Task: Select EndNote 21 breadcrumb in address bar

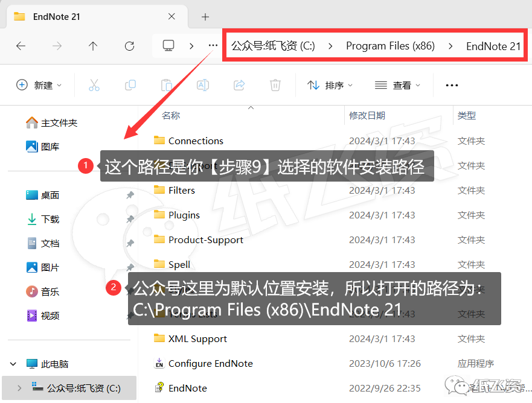Action: [x=493, y=46]
